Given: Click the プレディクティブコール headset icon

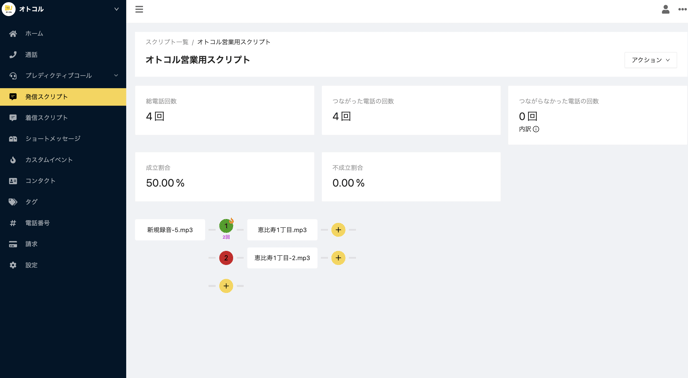Looking at the screenshot, I should [13, 76].
